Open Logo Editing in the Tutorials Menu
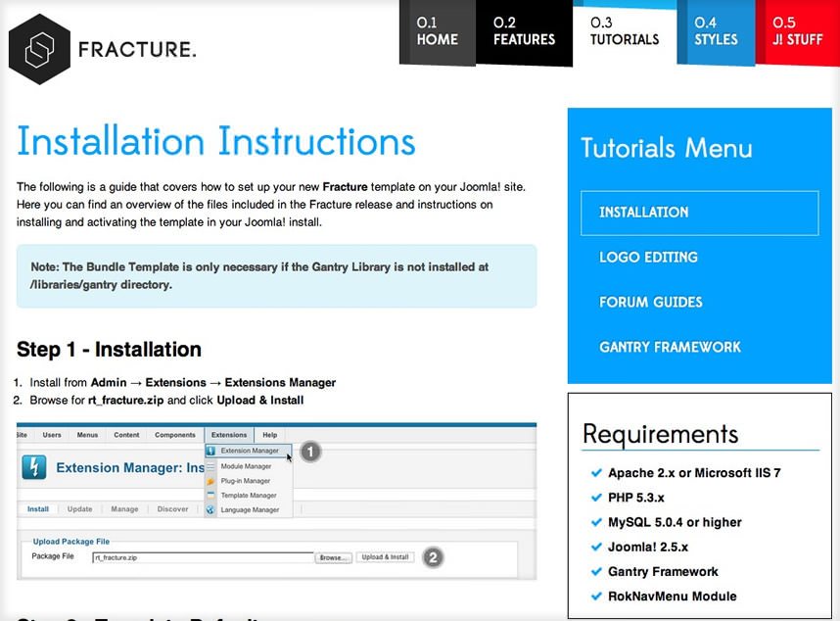This screenshot has height=621, width=840. click(x=648, y=258)
